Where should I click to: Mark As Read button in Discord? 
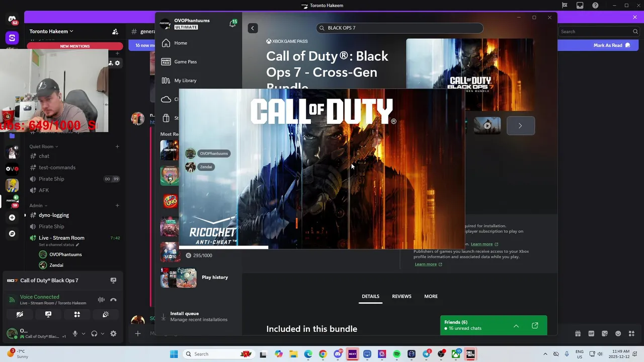(x=611, y=45)
